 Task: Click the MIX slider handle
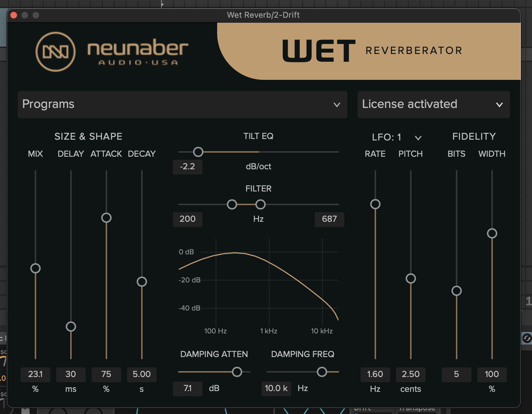35,268
